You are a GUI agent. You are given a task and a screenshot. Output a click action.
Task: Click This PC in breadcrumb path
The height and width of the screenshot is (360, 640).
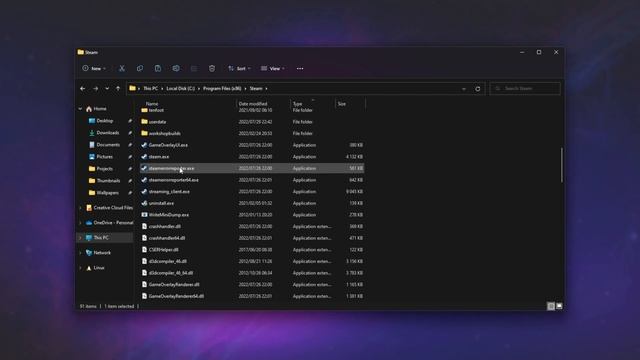[x=151, y=89]
